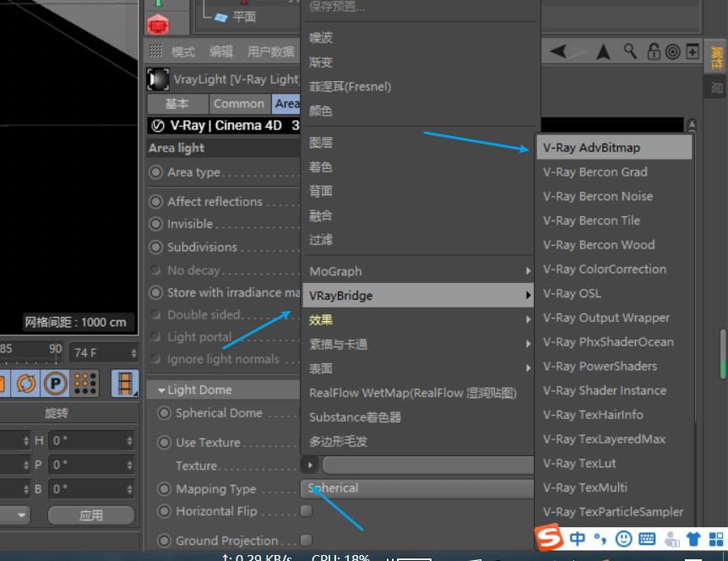
Task: Click the target circle icon in attributes
Action: 673,52
